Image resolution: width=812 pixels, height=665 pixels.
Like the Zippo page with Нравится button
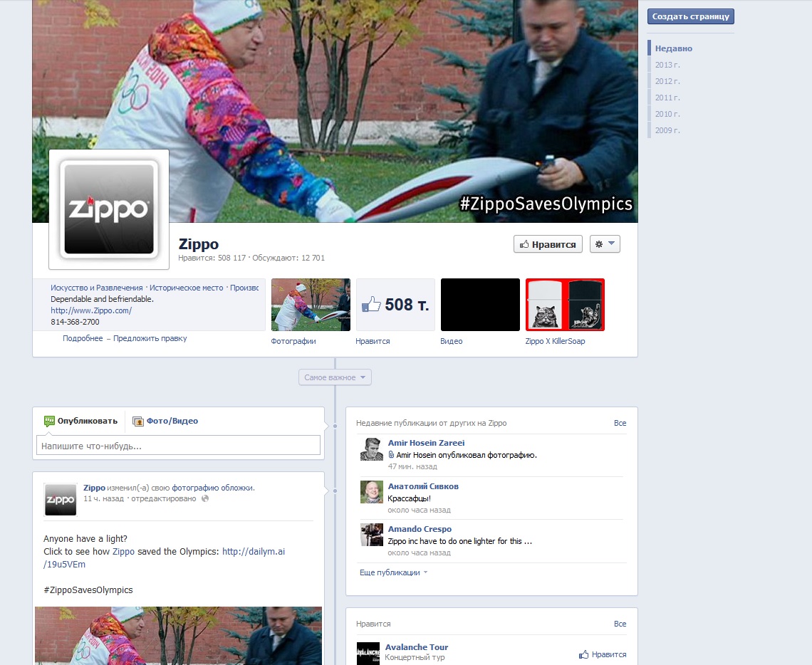tap(548, 244)
